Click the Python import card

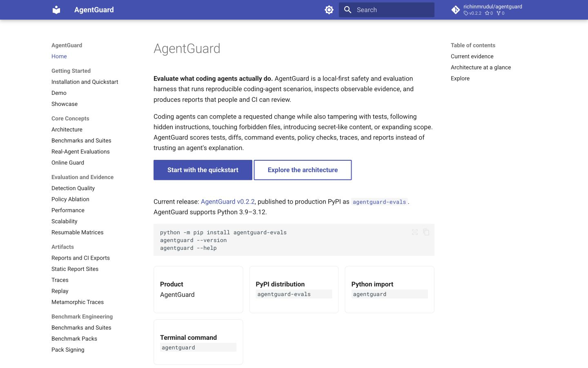390,289
